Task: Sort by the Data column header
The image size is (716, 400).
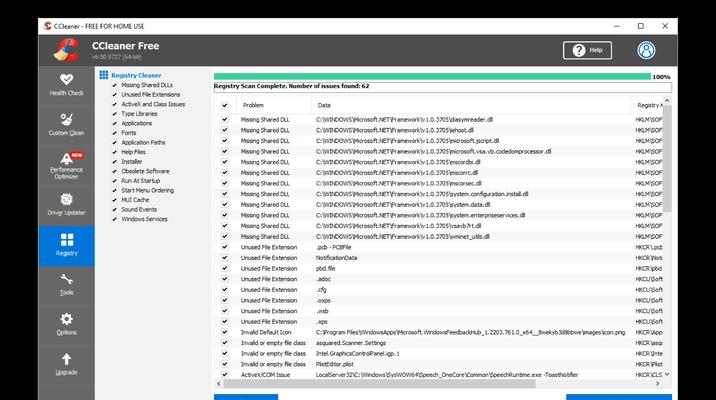Action: [x=472, y=105]
